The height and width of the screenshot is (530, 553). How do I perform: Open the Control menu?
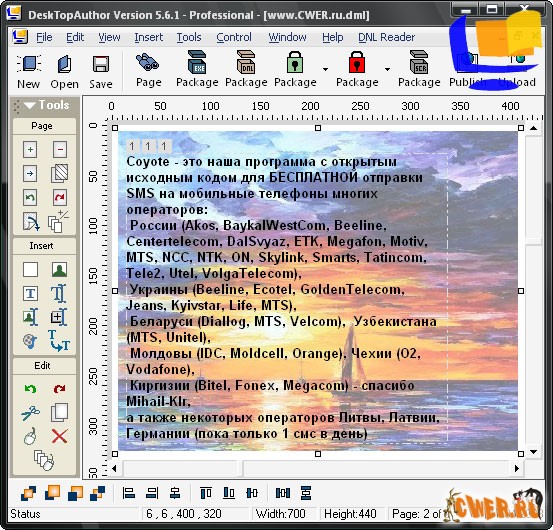pyautogui.click(x=234, y=37)
